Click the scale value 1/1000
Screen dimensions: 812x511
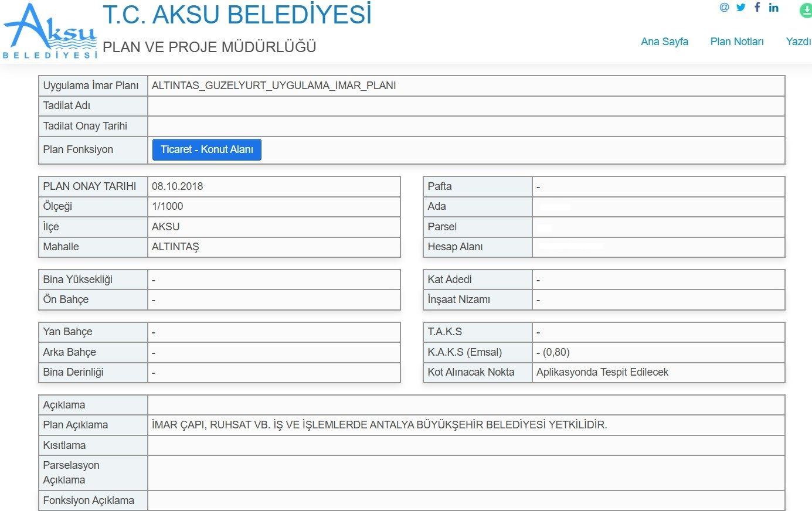pyautogui.click(x=168, y=206)
